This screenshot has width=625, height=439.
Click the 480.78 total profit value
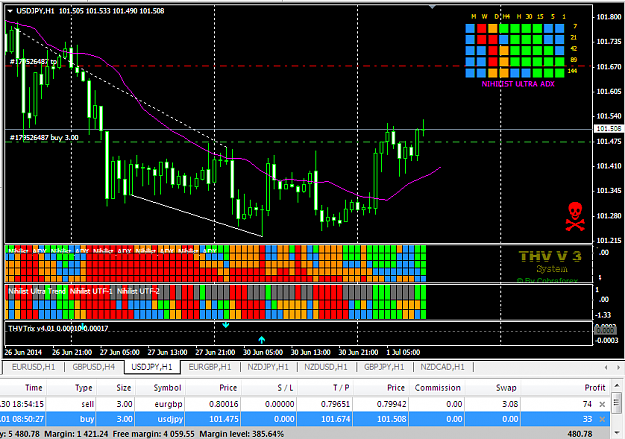point(580,434)
